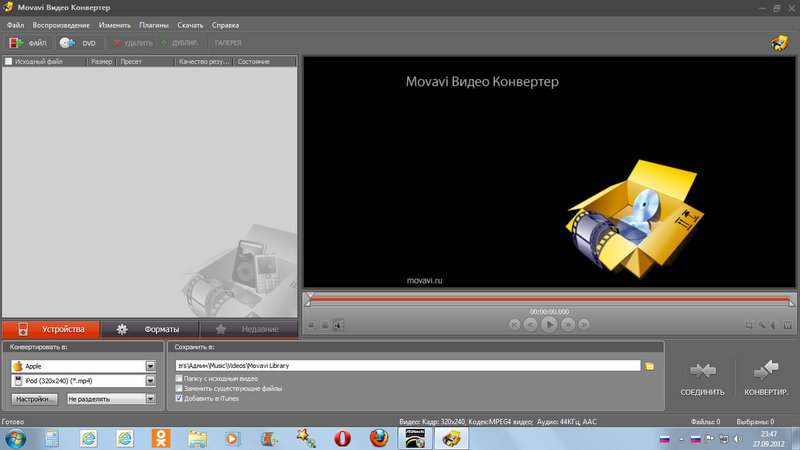Jump to the start of the video
800x450 pixels.
click(514, 324)
